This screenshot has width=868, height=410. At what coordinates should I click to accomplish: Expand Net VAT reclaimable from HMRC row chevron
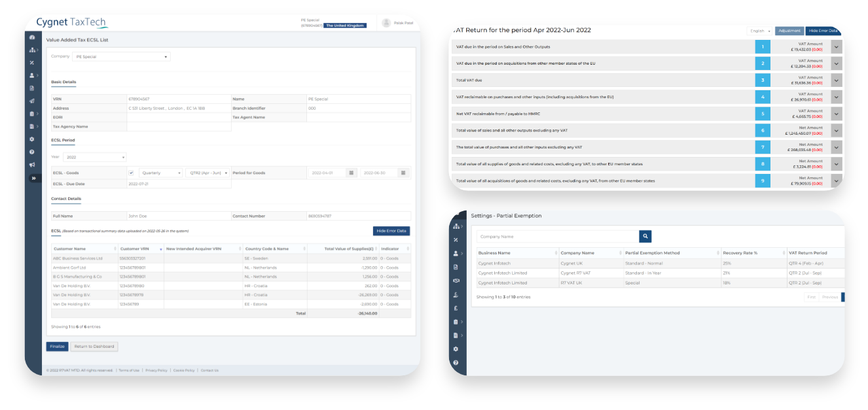[837, 114]
